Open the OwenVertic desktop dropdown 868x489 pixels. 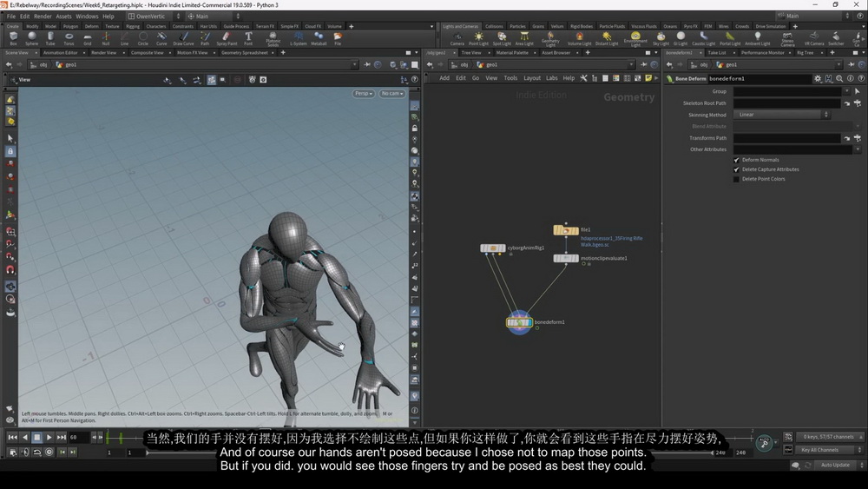[x=154, y=16]
